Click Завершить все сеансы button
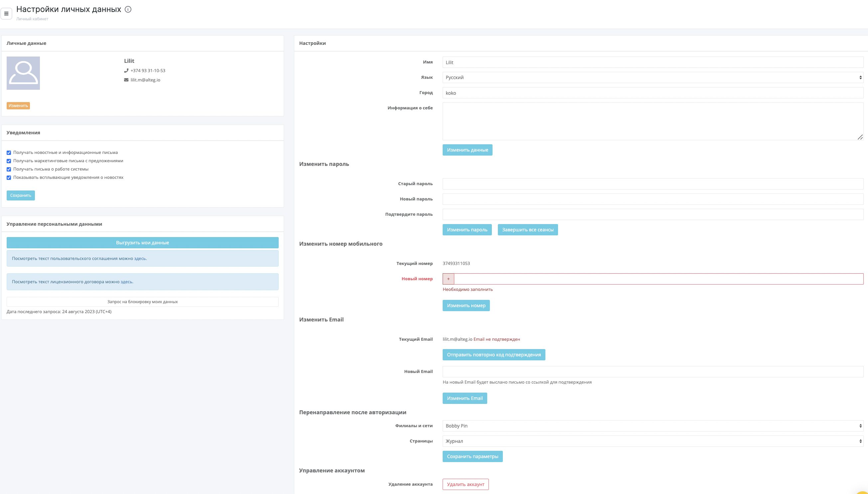This screenshot has height=494, width=868. 528,230
